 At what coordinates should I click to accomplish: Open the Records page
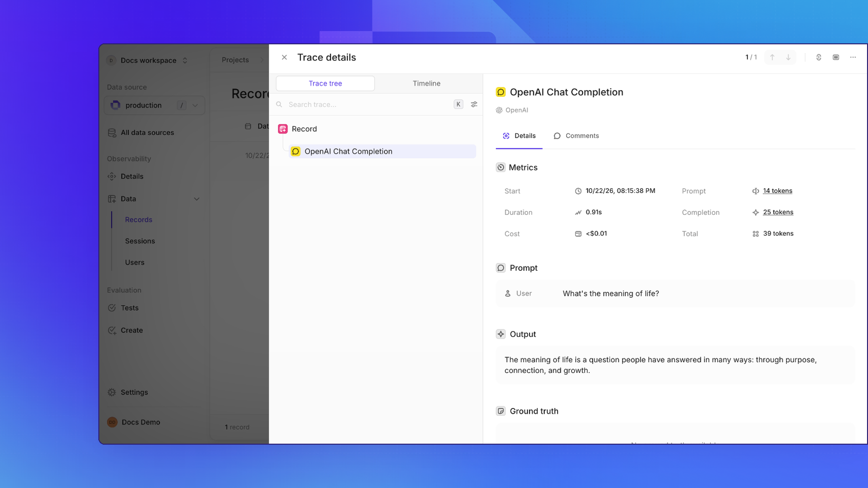(138, 220)
